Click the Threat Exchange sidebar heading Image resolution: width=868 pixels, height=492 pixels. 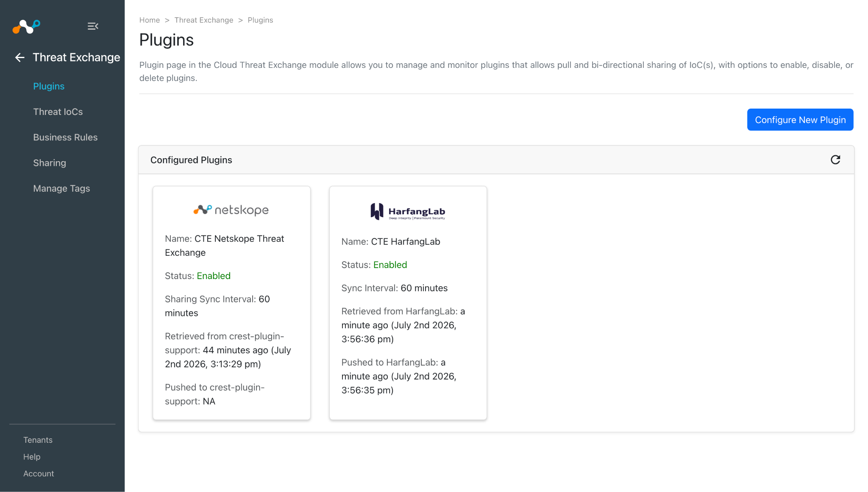point(76,58)
